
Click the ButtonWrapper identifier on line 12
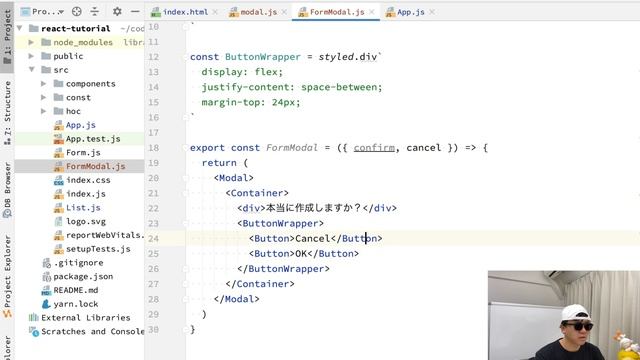tap(263, 57)
